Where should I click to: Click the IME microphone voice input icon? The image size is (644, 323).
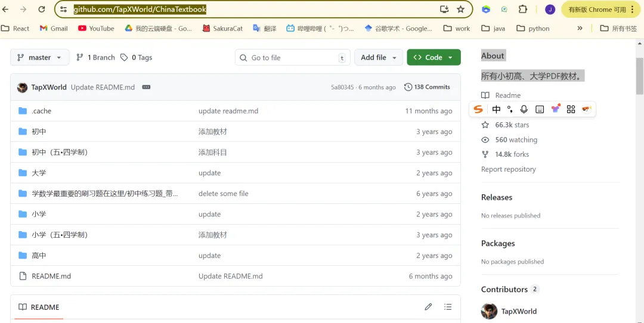click(524, 109)
